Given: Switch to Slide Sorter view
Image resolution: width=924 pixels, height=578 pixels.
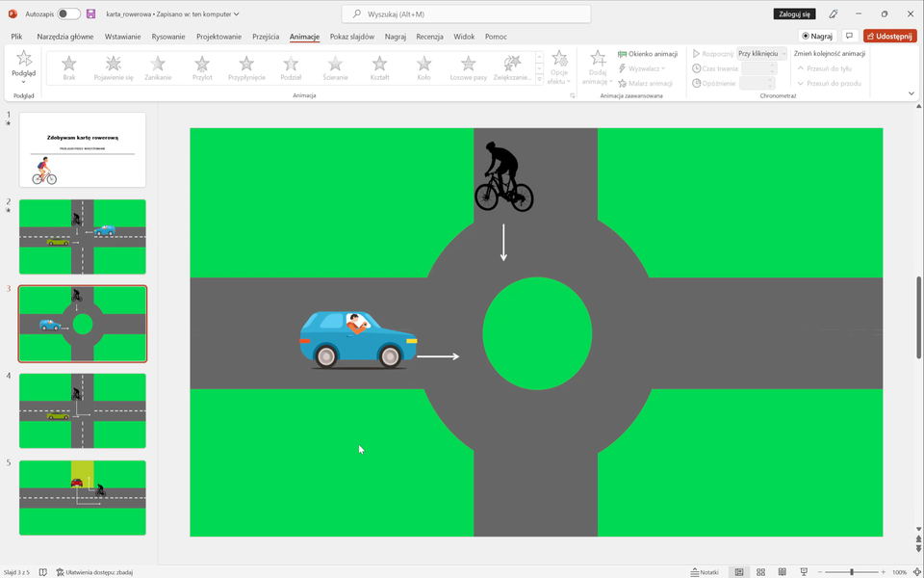Looking at the screenshot, I should [x=760, y=572].
